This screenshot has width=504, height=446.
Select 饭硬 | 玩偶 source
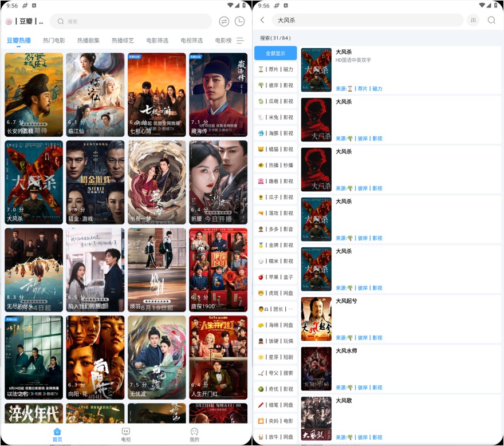(x=275, y=341)
